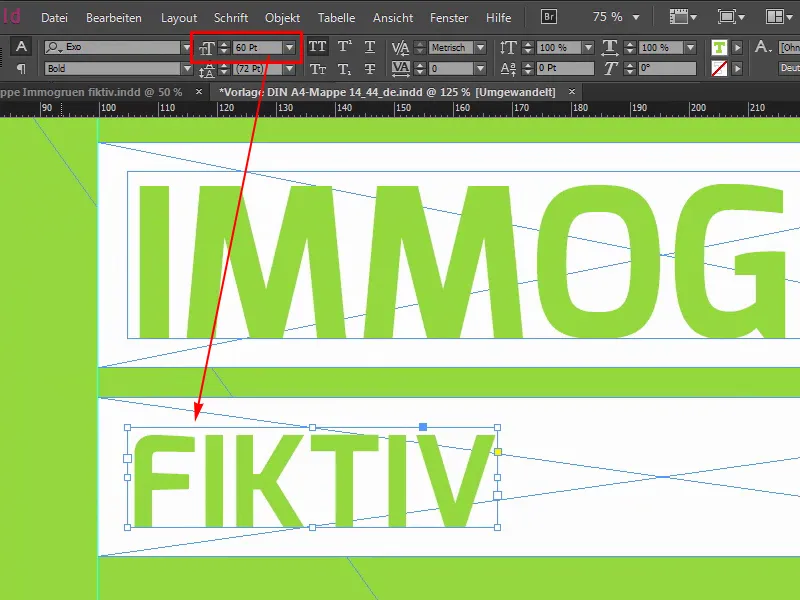Click the font name field Exo
The image size is (800, 600).
[x=113, y=47]
